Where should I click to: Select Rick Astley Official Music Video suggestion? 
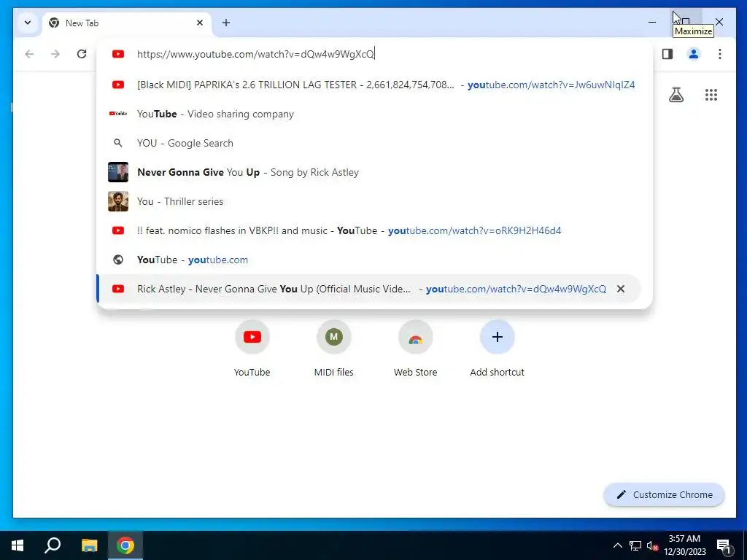point(368,289)
